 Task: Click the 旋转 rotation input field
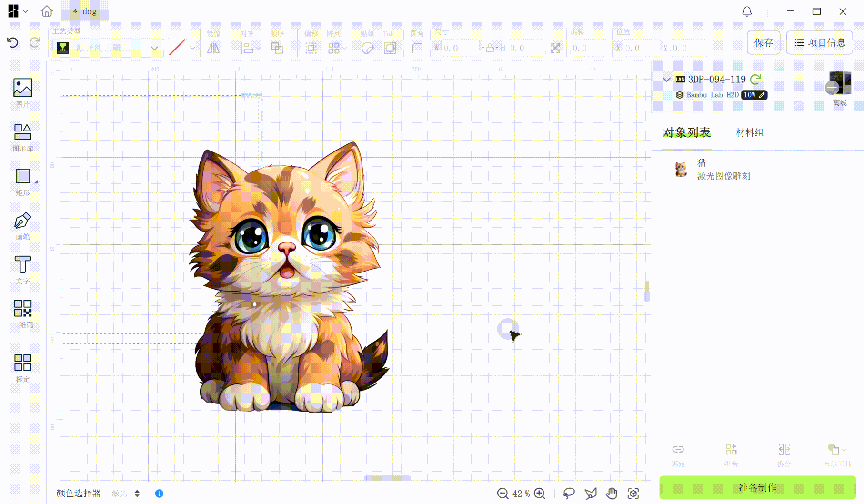pos(589,48)
